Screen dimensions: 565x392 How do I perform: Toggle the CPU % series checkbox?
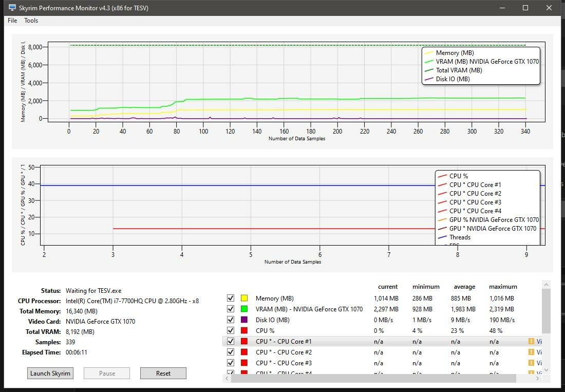pos(231,330)
